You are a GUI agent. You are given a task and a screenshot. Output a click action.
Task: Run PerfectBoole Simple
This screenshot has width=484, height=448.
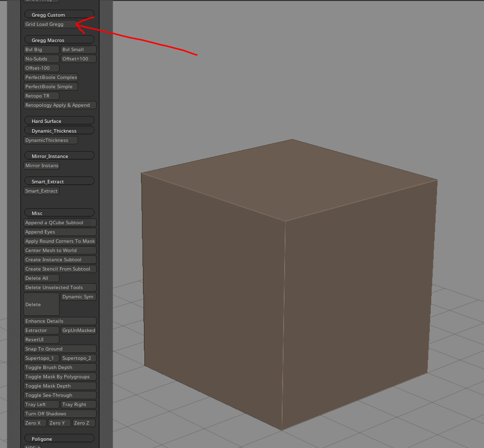pyautogui.click(x=50, y=86)
